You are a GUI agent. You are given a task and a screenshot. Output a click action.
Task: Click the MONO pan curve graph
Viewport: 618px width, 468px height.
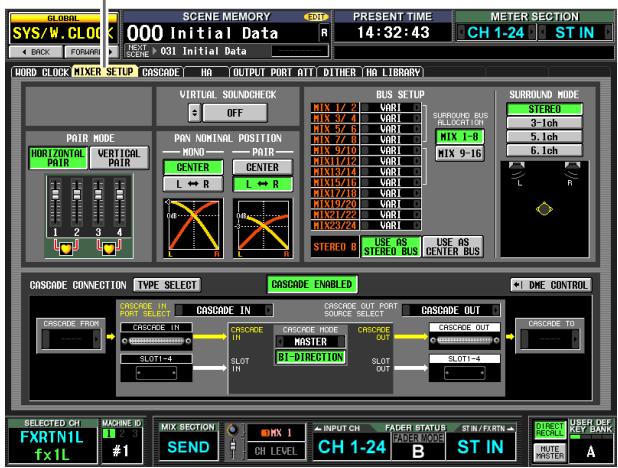click(193, 228)
